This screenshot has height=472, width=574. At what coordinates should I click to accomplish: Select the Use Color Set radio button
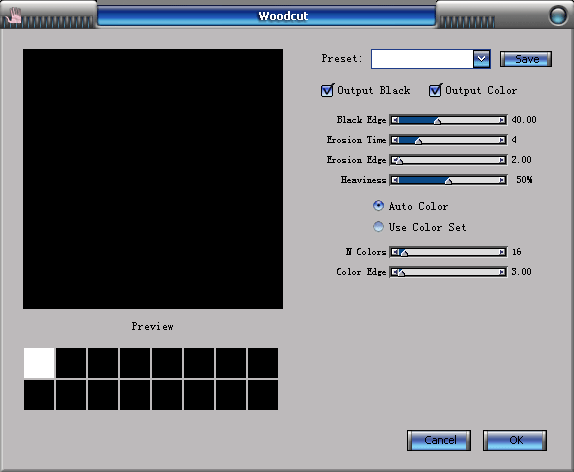pos(378,227)
